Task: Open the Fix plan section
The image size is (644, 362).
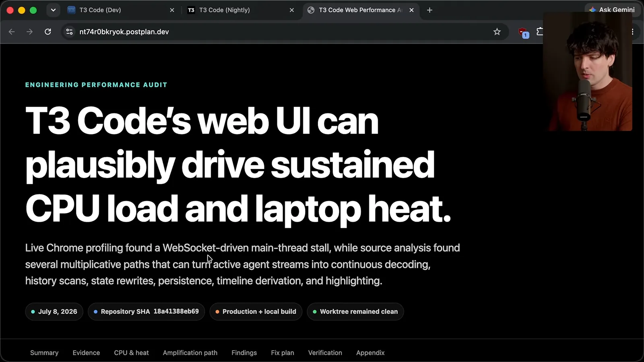Action: 283,353
